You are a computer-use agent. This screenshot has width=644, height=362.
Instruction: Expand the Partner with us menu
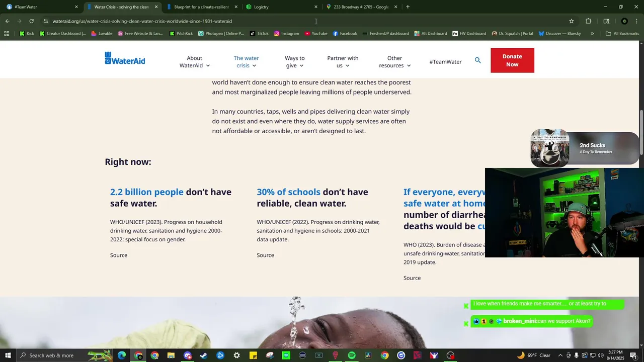click(343, 62)
